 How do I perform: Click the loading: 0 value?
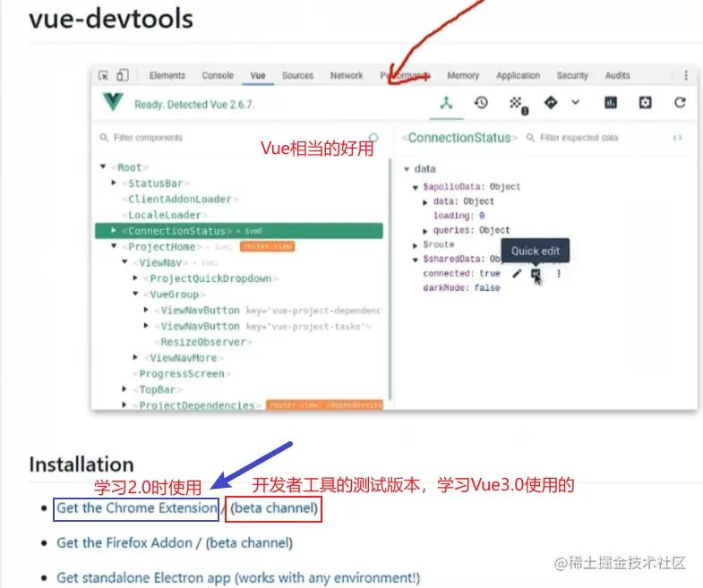click(482, 216)
